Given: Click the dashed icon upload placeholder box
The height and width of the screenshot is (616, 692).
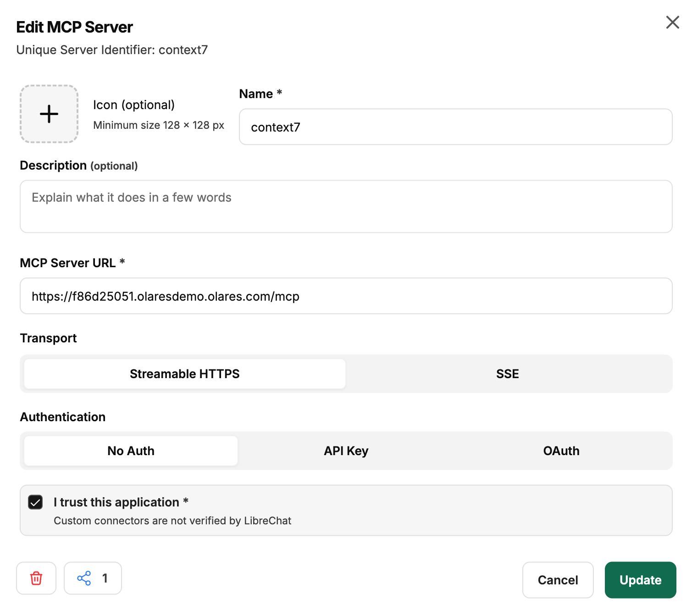Looking at the screenshot, I should 49,114.
